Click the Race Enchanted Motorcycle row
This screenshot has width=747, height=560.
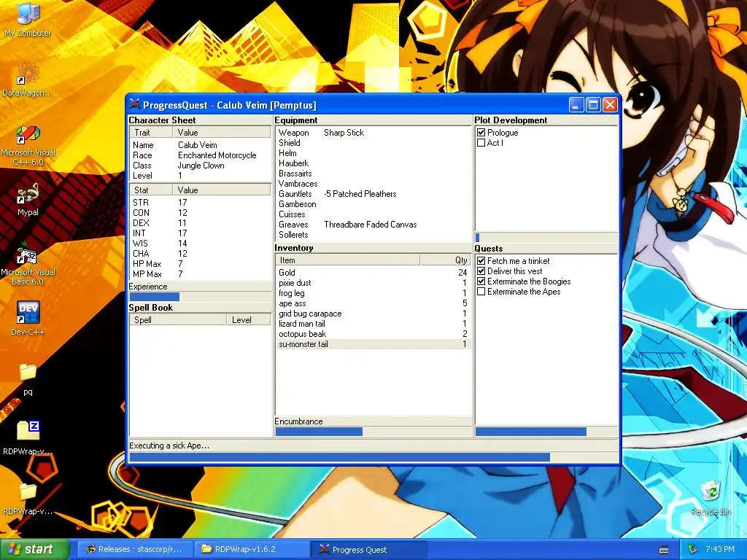click(x=200, y=155)
